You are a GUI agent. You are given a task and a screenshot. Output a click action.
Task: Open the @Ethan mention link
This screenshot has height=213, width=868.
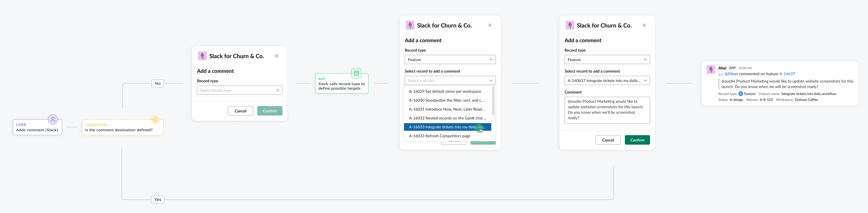tap(731, 74)
